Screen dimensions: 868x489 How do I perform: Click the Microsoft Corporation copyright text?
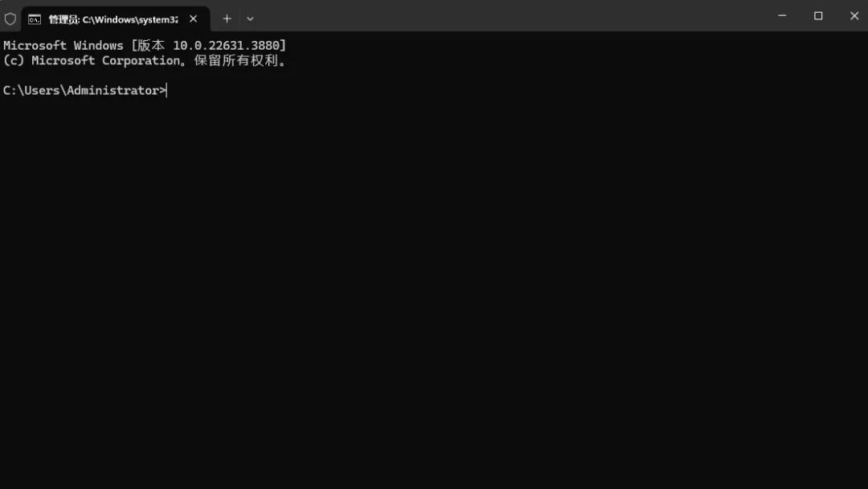coord(106,60)
